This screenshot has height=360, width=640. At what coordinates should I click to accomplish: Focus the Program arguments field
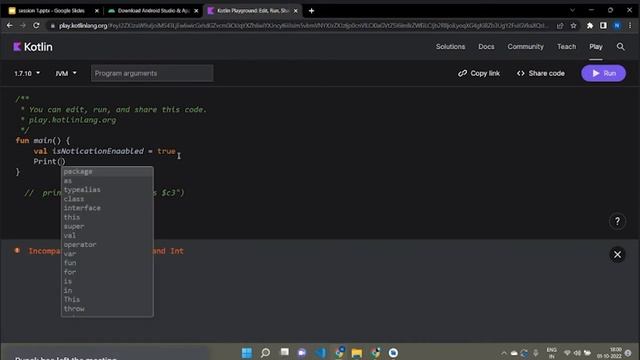152,73
